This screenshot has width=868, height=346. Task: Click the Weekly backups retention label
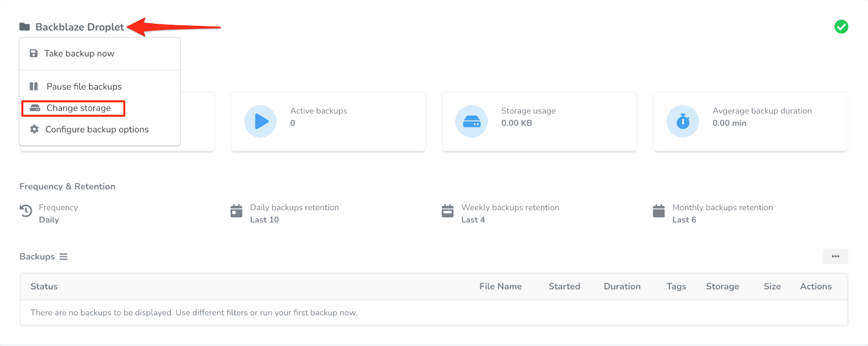(x=510, y=207)
